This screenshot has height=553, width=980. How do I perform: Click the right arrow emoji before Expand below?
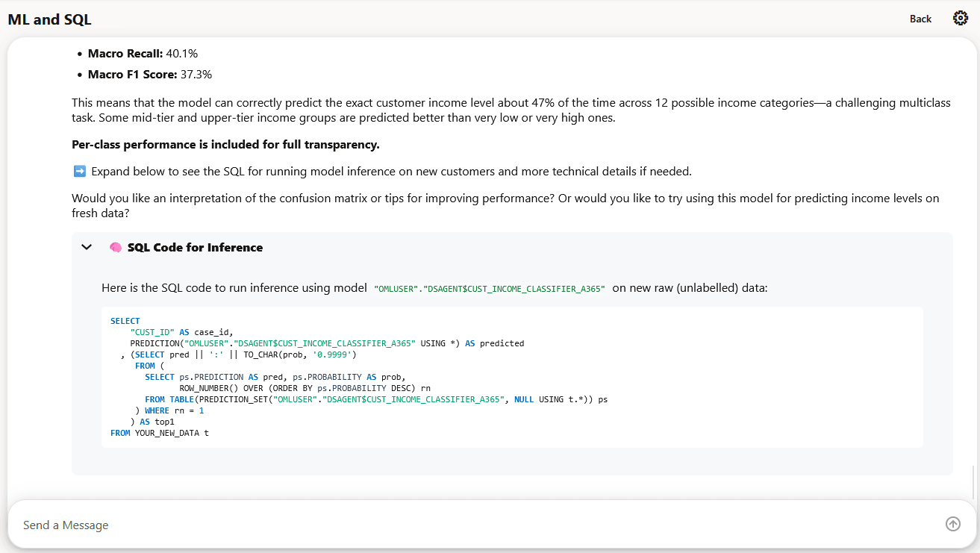pos(80,172)
